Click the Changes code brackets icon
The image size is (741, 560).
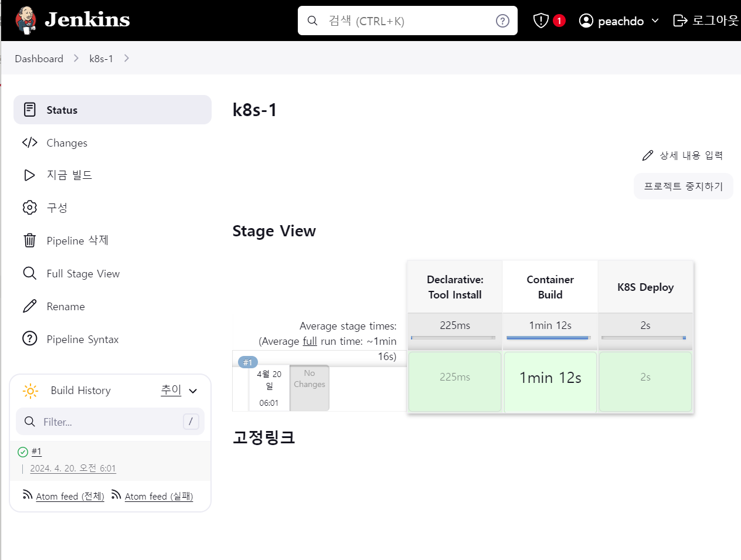(30, 142)
